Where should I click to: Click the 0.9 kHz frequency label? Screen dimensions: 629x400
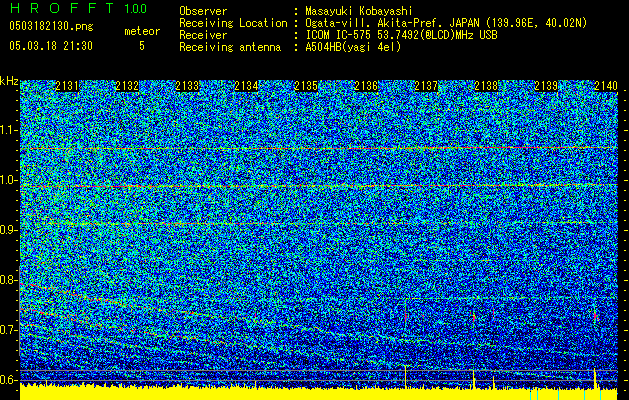click(9, 230)
